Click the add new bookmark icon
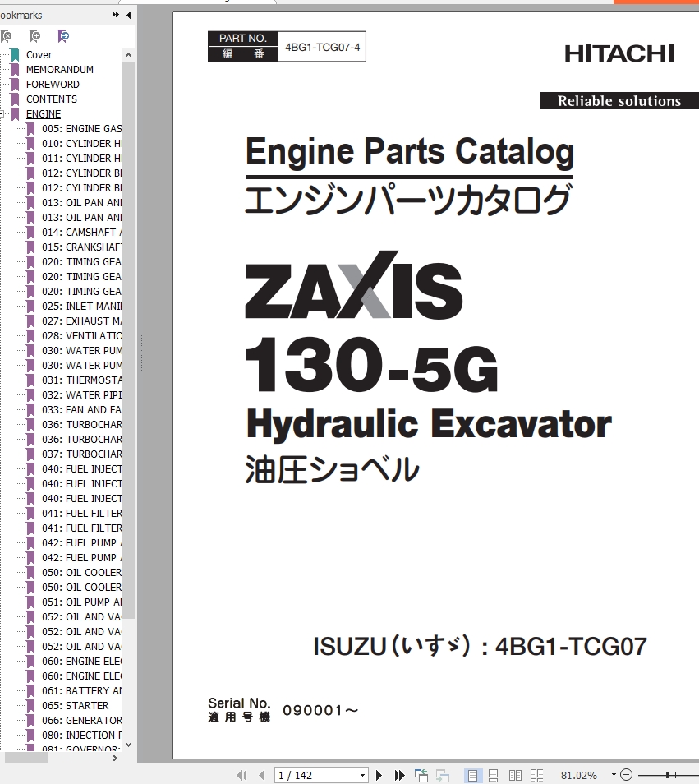 [34, 35]
